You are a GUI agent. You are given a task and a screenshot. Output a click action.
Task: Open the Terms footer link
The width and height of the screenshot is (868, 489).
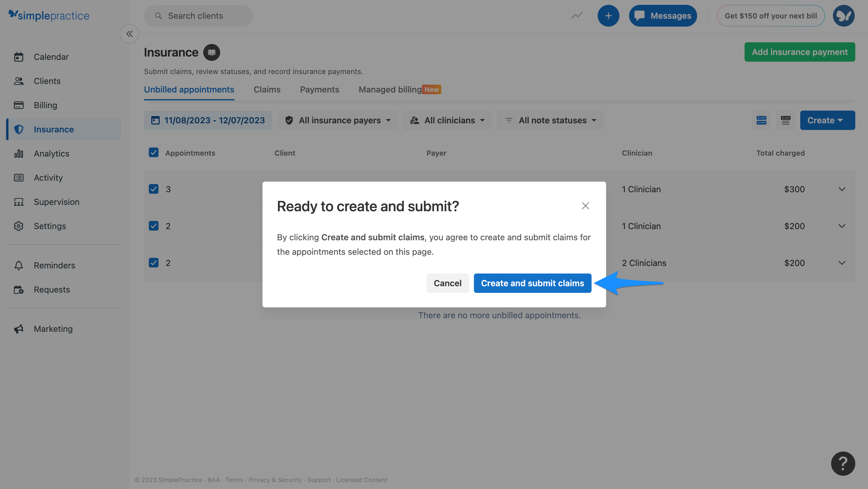click(234, 480)
